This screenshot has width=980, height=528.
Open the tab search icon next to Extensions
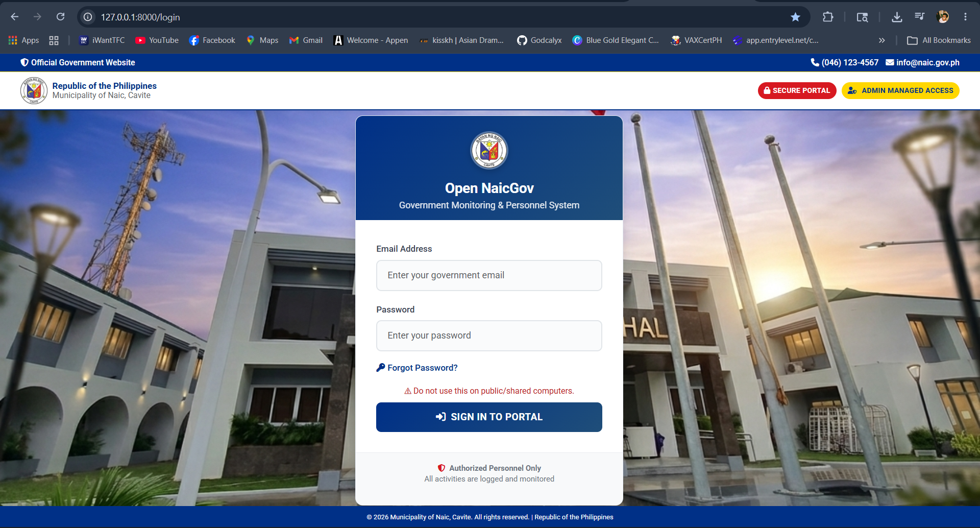(x=862, y=17)
